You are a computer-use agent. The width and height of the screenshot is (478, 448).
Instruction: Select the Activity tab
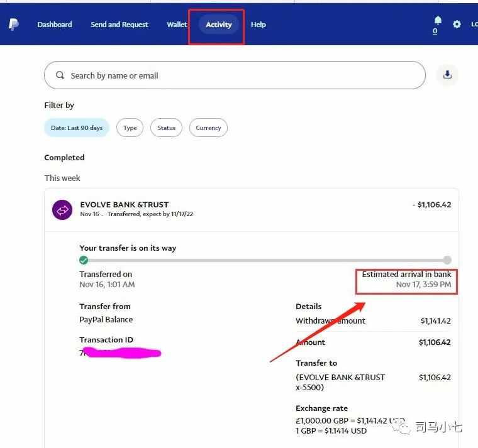coord(219,25)
